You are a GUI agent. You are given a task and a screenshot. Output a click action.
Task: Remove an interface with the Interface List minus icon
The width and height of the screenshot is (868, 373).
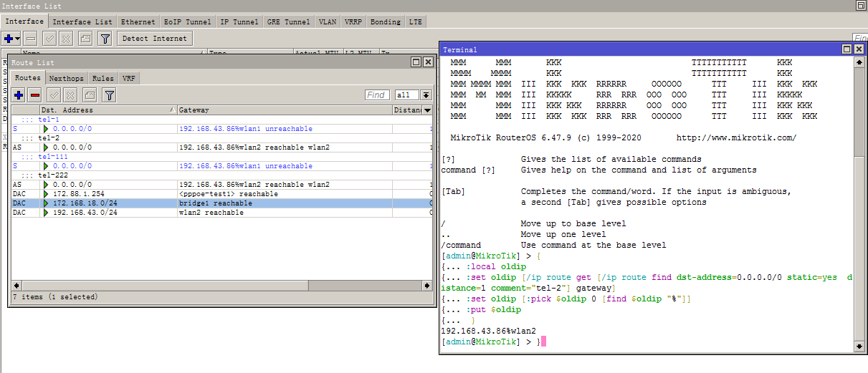(31, 39)
